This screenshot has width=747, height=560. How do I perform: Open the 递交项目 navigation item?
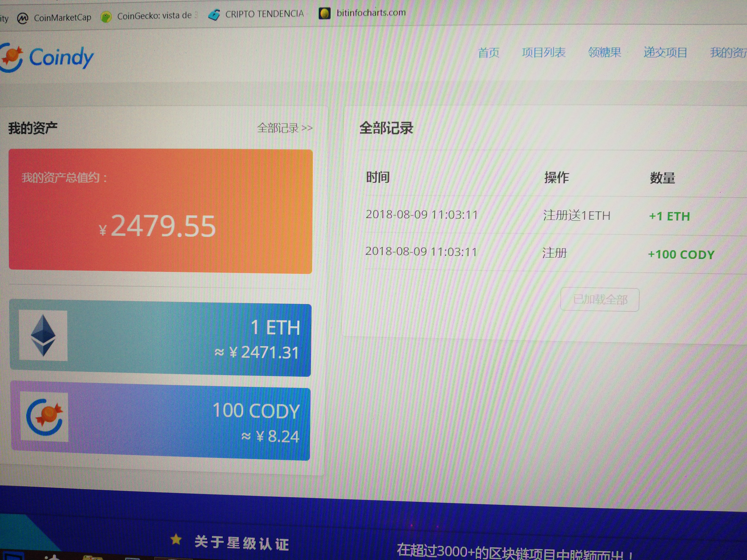[665, 52]
